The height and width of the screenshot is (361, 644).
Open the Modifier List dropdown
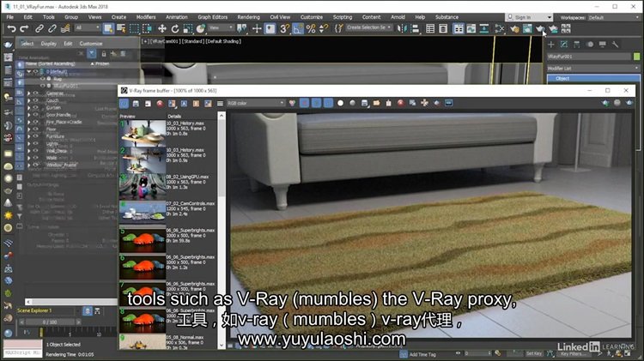(x=593, y=68)
